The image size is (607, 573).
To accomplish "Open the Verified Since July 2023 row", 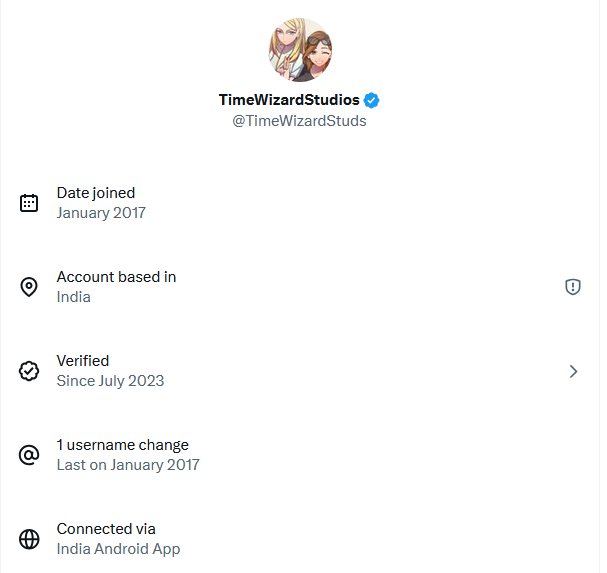I will pos(300,371).
